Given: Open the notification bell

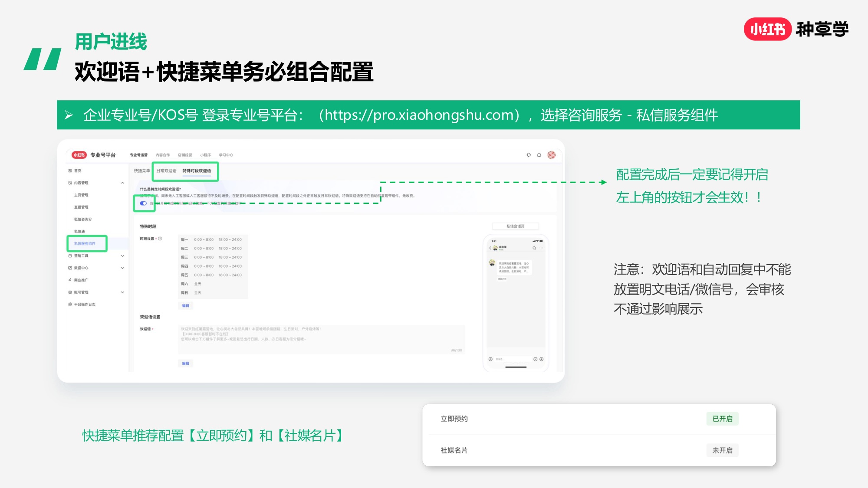Looking at the screenshot, I should point(539,155).
